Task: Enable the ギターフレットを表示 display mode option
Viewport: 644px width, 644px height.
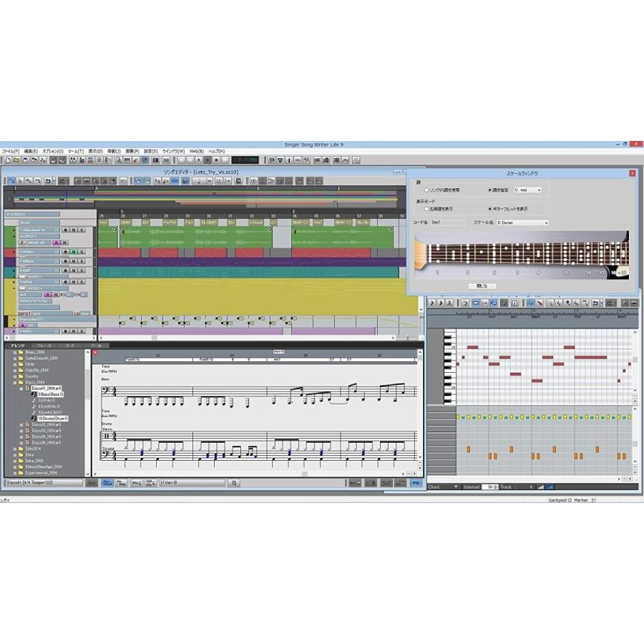Action: (x=490, y=209)
